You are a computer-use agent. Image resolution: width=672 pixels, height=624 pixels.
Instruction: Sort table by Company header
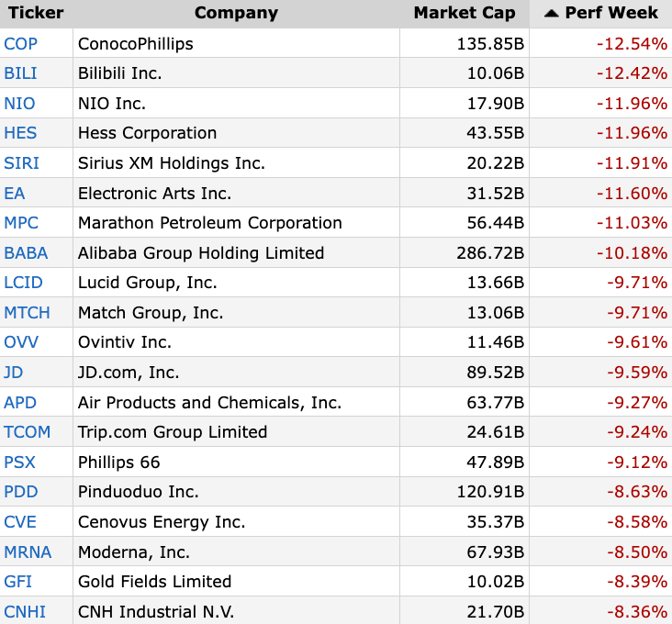pos(236,13)
